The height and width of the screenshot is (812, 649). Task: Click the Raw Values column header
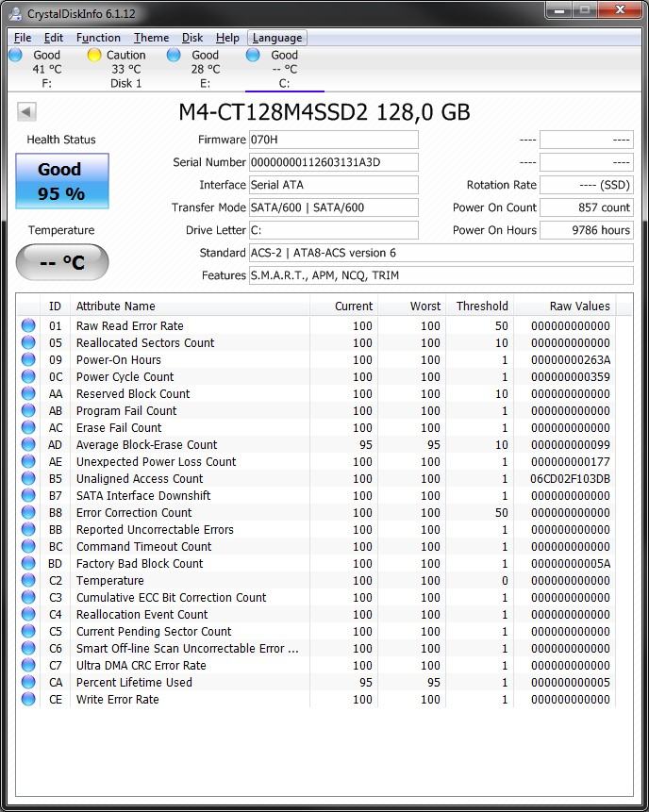point(564,307)
